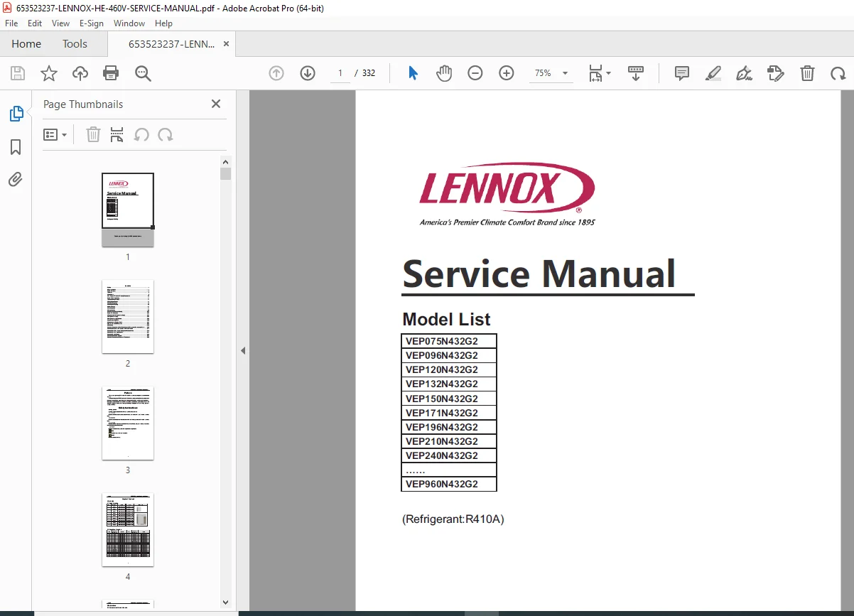Go to next page arrow
Screen dimensions: 854x616
pyautogui.click(x=308, y=73)
